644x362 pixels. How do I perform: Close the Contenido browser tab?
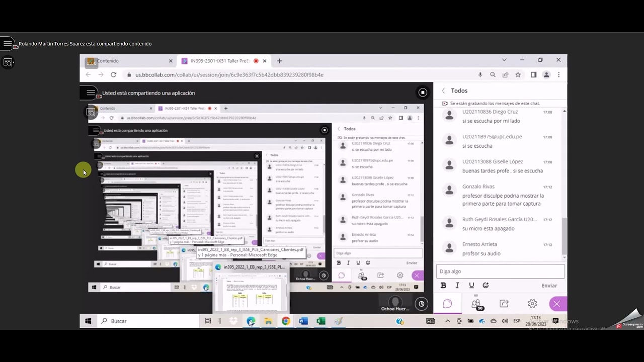pos(171,61)
